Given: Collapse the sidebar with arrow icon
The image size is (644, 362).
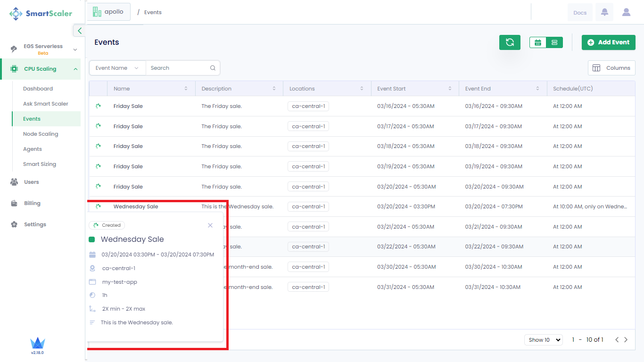Looking at the screenshot, I should [x=79, y=31].
